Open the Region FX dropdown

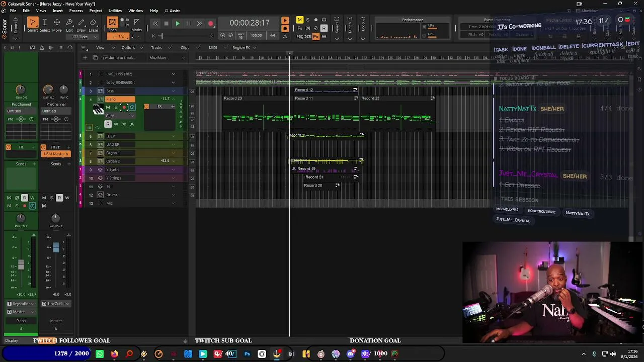pyautogui.click(x=244, y=48)
